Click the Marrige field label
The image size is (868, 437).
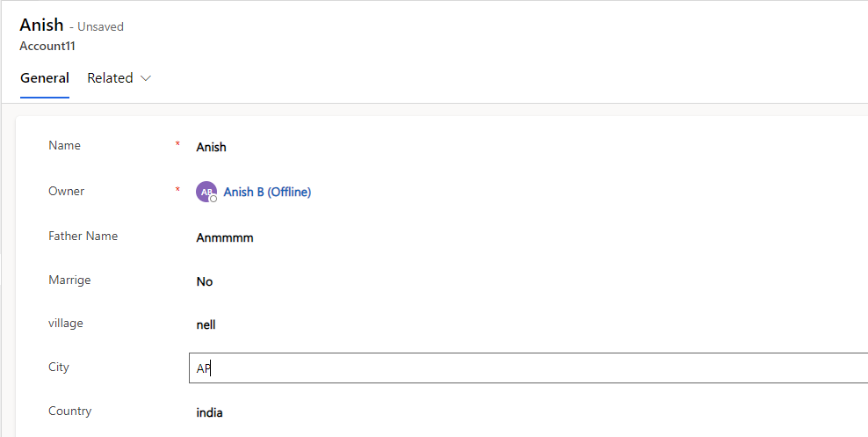69,280
